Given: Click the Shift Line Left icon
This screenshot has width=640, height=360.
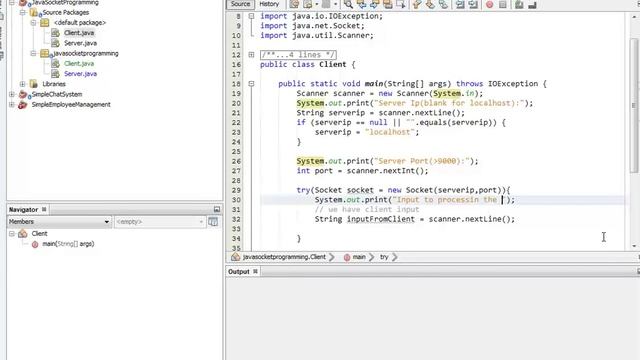Looking at the screenshot, I should [x=460, y=4].
